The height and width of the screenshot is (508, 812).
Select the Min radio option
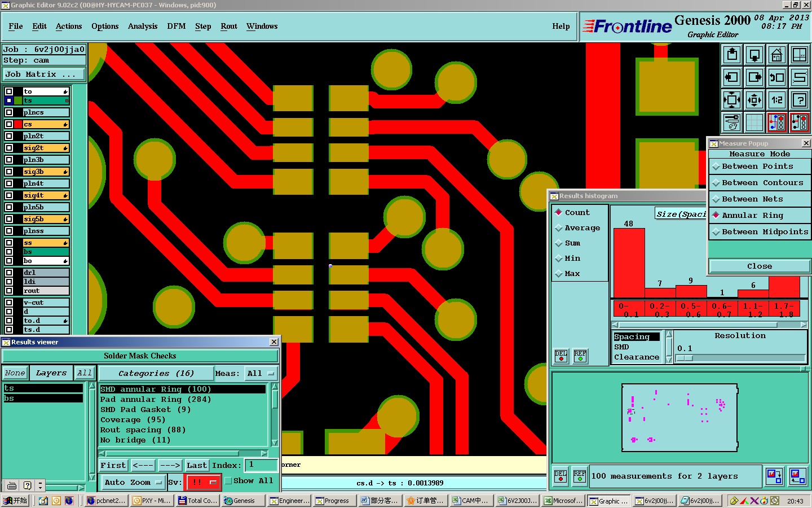coord(559,258)
